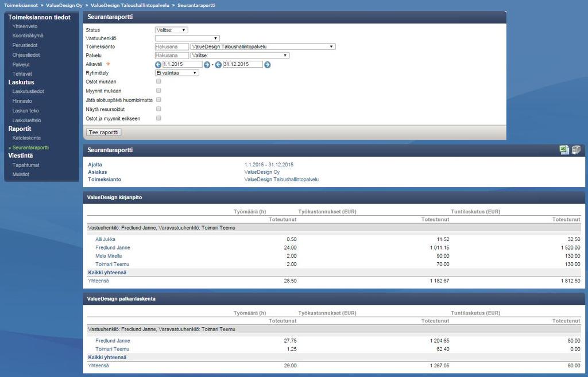Open the Status dropdown
The width and height of the screenshot is (588, 377).
tap(171, 30)
